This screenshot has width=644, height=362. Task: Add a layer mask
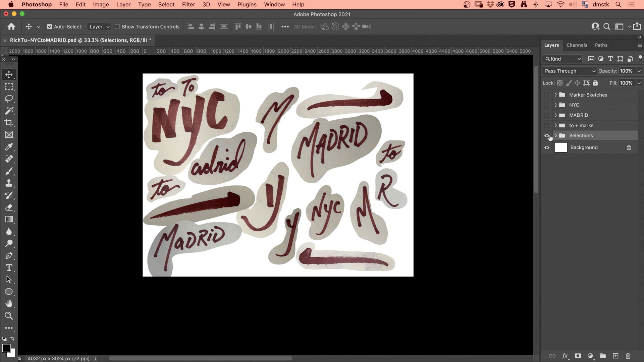click(x=578, y=356)
